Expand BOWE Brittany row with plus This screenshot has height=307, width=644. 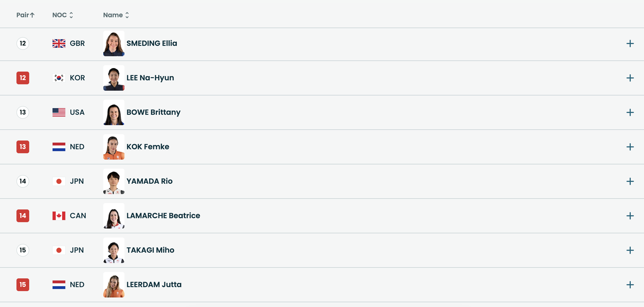pyautogui.click(x=630, y=112)
